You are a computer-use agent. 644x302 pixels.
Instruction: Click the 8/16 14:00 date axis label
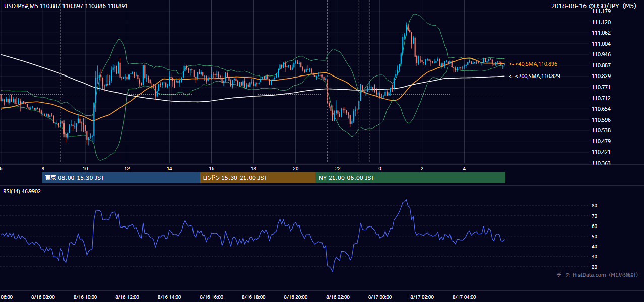point(169,297)
